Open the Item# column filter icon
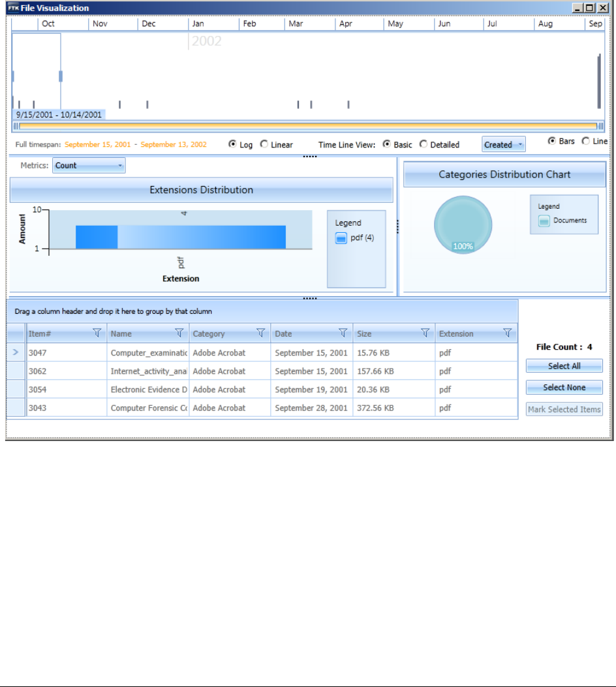This screenshot has width=616, height=687. coord(97,333)
